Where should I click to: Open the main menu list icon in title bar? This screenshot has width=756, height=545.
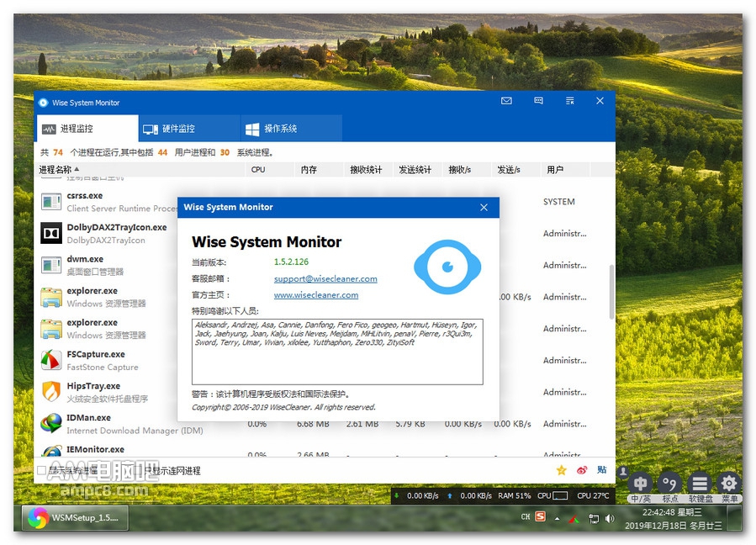pyautogui.click(x=570, y=101)
